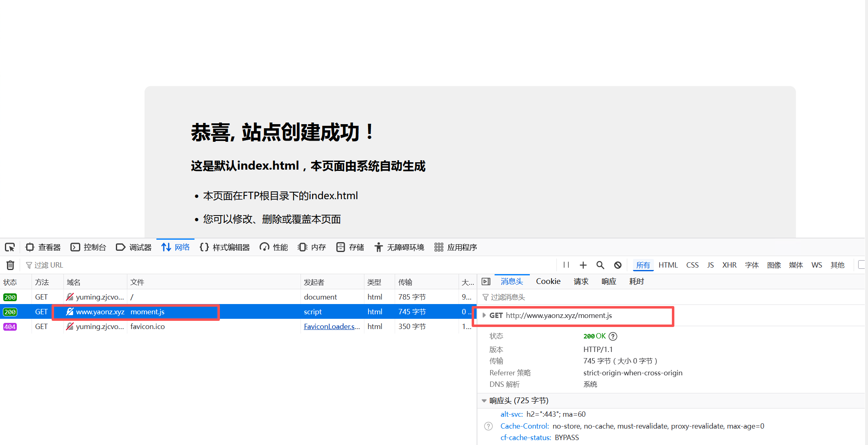Toggle checkbox at right of filter bar
This screenshot has width=868, height=445.
(861, 265)
